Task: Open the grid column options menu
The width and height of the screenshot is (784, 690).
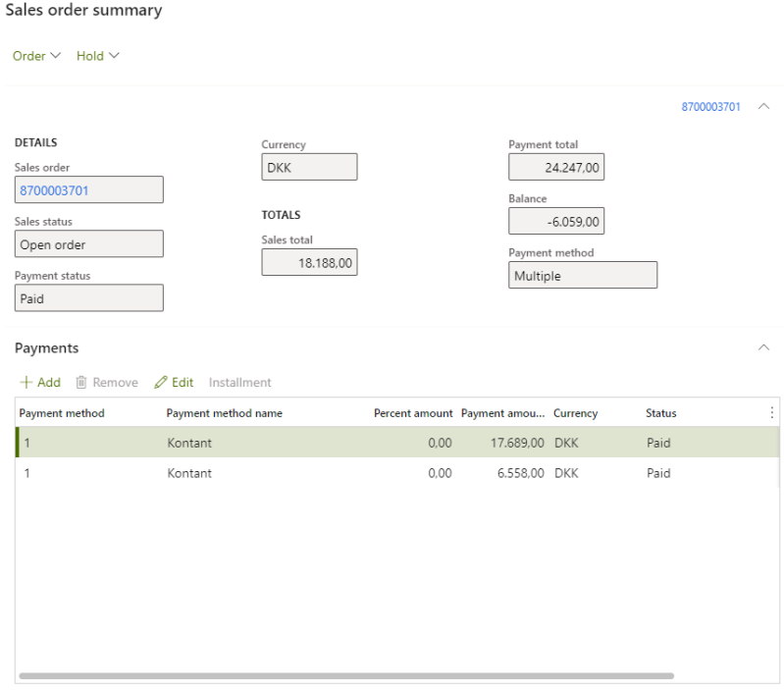Action: (771, 413)
